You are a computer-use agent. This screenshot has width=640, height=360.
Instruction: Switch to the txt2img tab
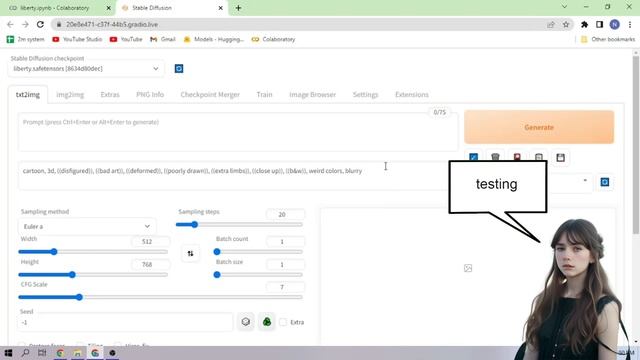pos(28,95)
